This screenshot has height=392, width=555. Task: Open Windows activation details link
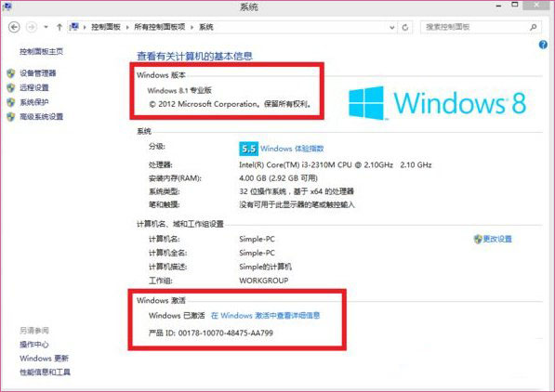(x=266, y=315)
